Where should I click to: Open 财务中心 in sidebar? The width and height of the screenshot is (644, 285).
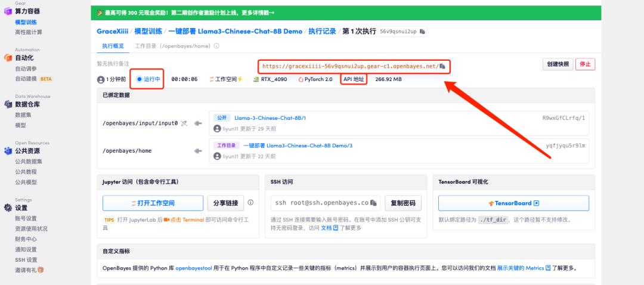26,239
